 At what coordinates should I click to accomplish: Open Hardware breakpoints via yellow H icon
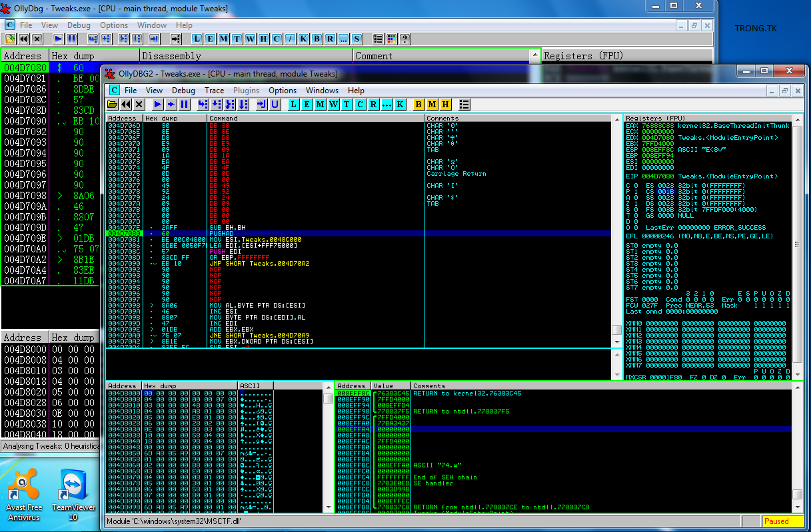(x=445, y=105)
